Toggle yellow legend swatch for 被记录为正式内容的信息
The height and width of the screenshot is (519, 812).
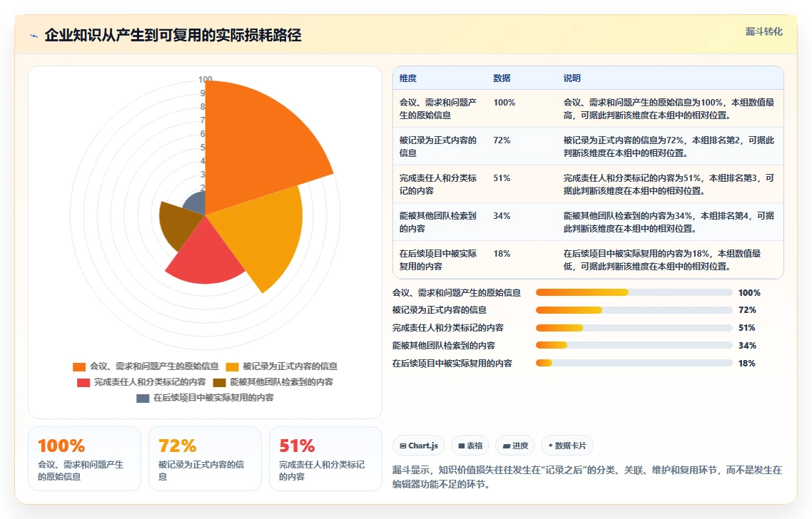tap(232, 367)
